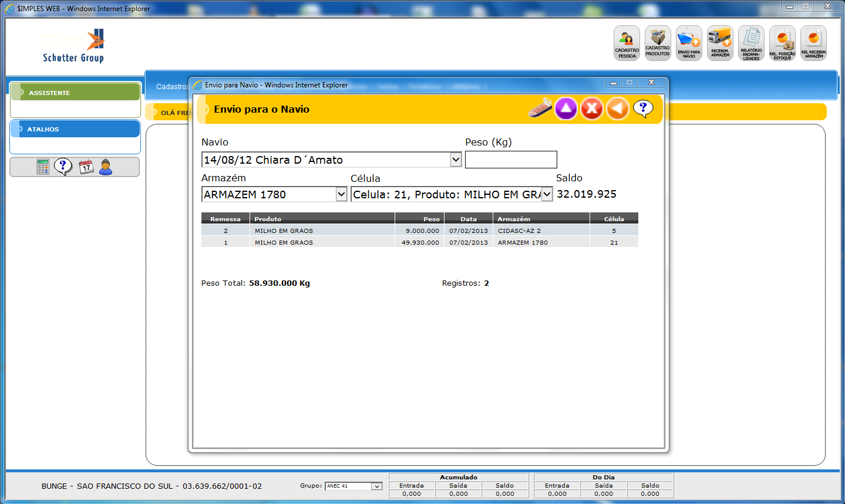Open the ATALHOS panel header
This screenshot has width=845, height=504.
click(75, 129)
